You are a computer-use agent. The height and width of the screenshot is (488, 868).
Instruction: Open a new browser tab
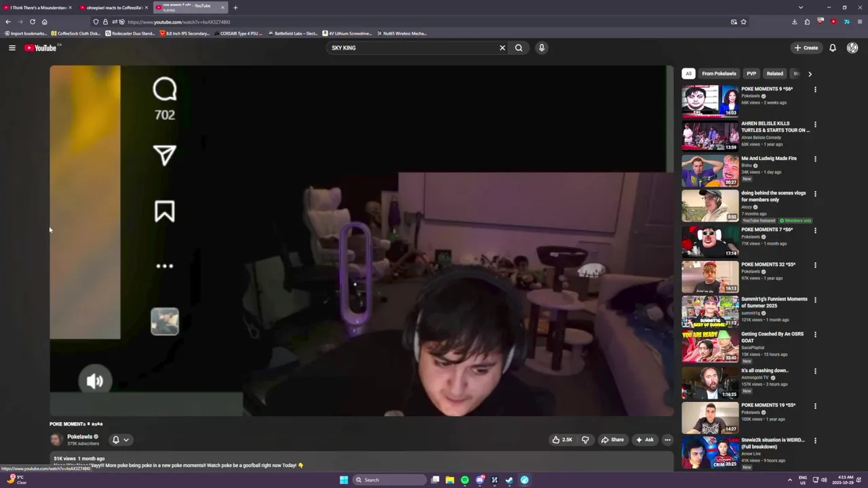tap(235, 7)
